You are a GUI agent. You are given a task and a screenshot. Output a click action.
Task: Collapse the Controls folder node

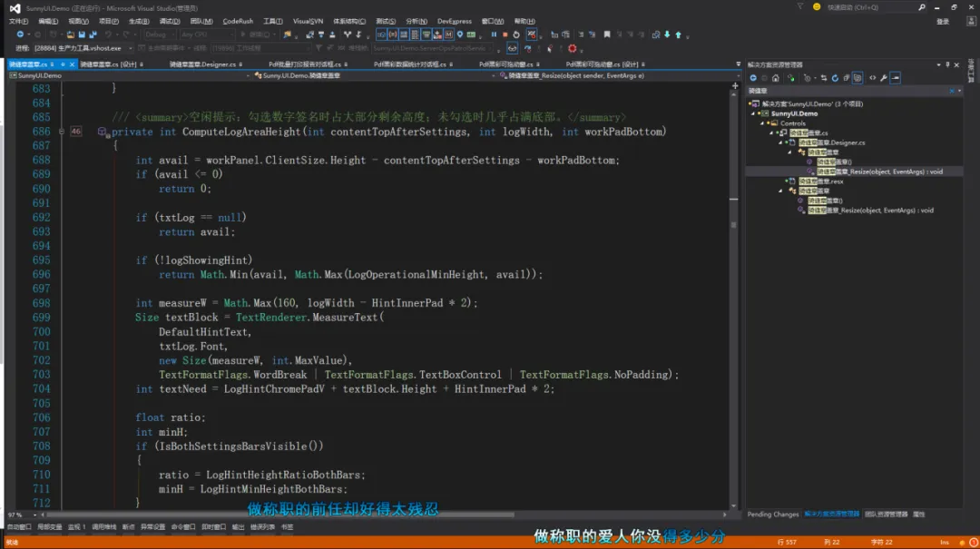[762, 123]
